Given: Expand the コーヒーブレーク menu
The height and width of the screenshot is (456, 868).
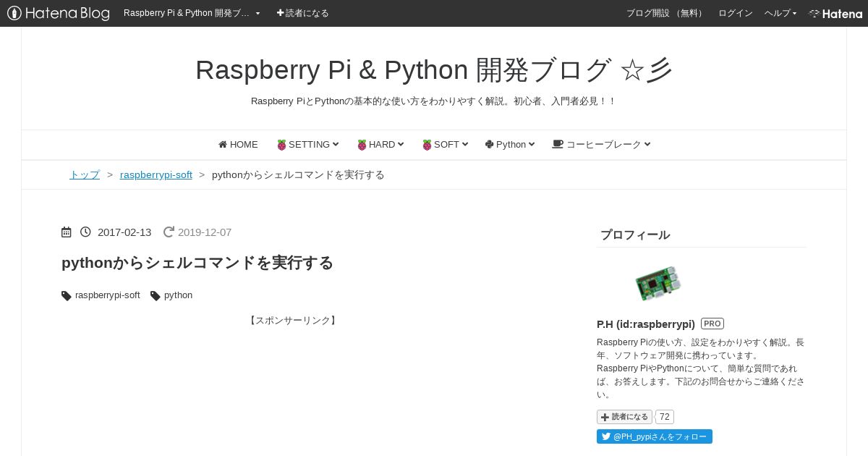Looking at the screenshot, I should [x=601, y=145].
